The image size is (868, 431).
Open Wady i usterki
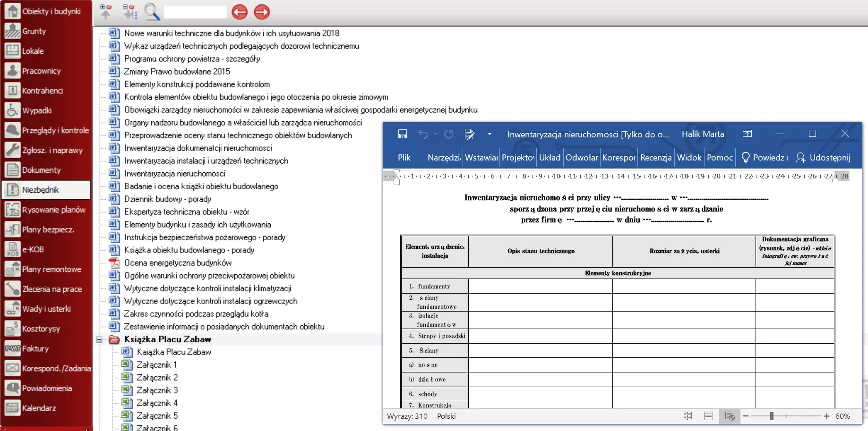(x=46, y=309)
